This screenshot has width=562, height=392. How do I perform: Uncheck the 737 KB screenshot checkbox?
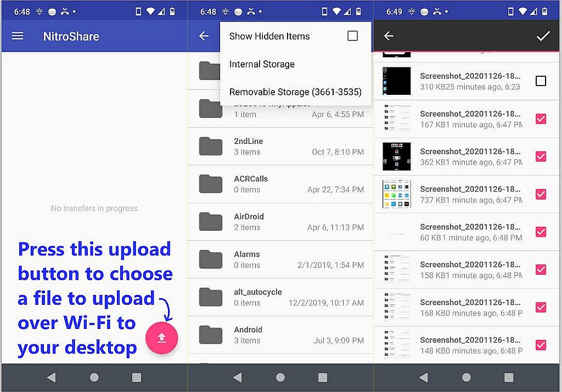(541, 194)
